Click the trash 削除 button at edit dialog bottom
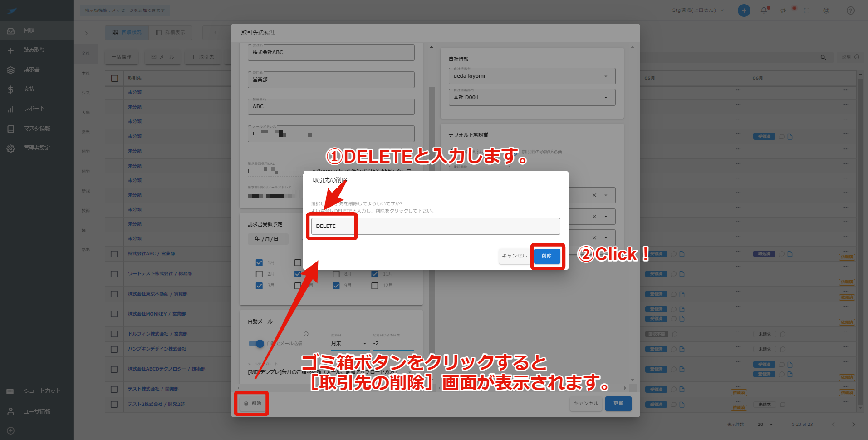The height and width of the screenshot is (440, 868). point(252,404)
